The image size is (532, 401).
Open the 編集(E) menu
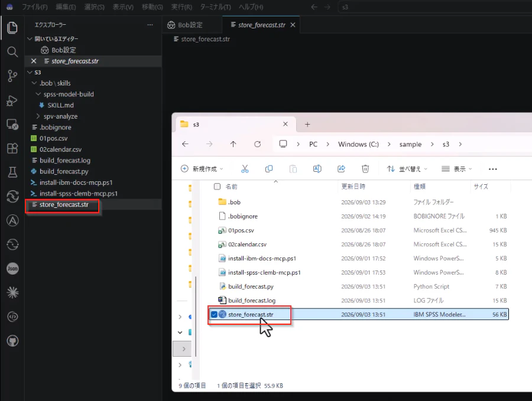(x=66, y=6)
